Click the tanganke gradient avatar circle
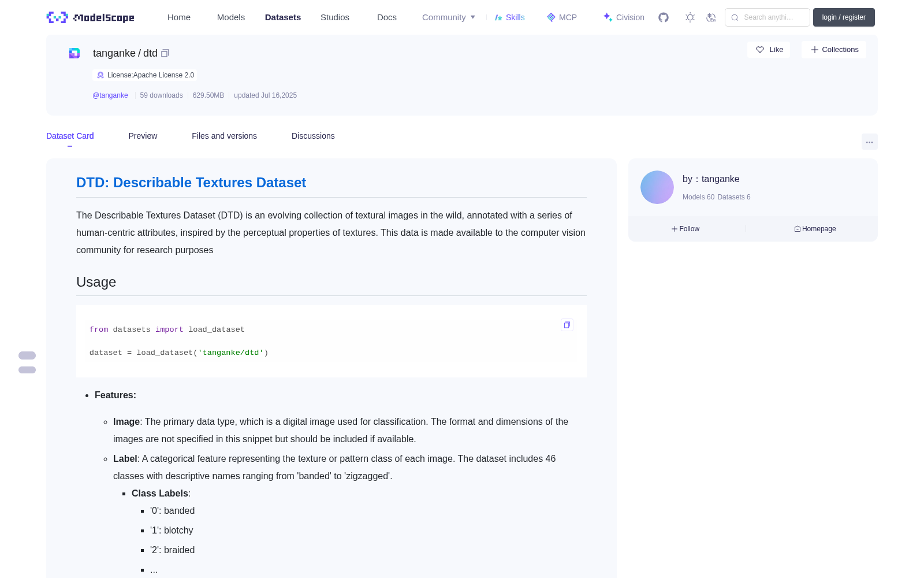Image resolution: width=924 pixels, height=578 pixels. pyautogui.click(x=657, y=187)
